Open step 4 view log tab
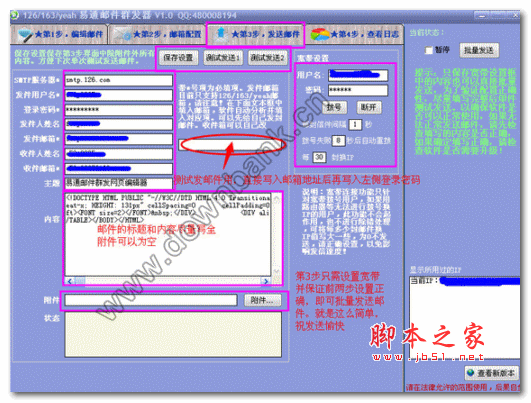 [x=354, y=34]
